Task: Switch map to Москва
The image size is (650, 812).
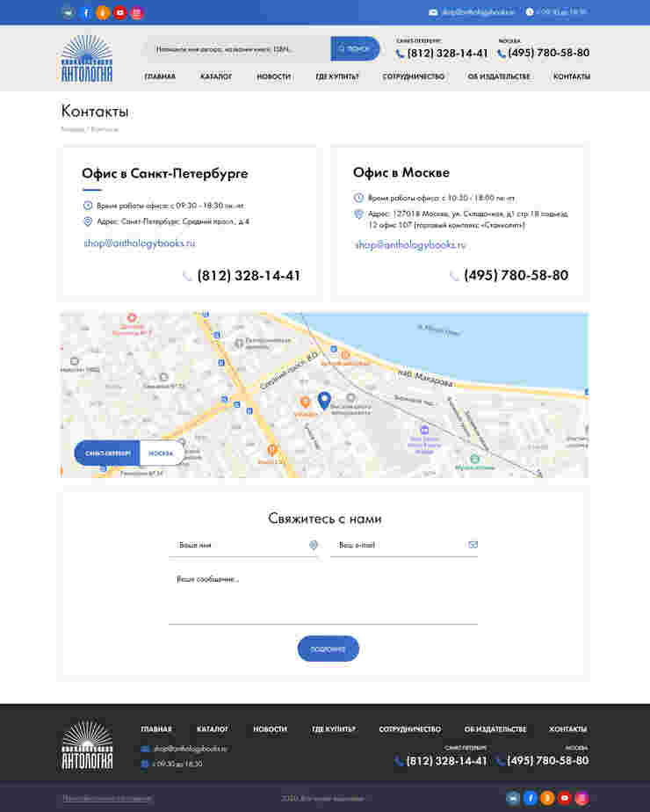Action: [x=162, y=453]
